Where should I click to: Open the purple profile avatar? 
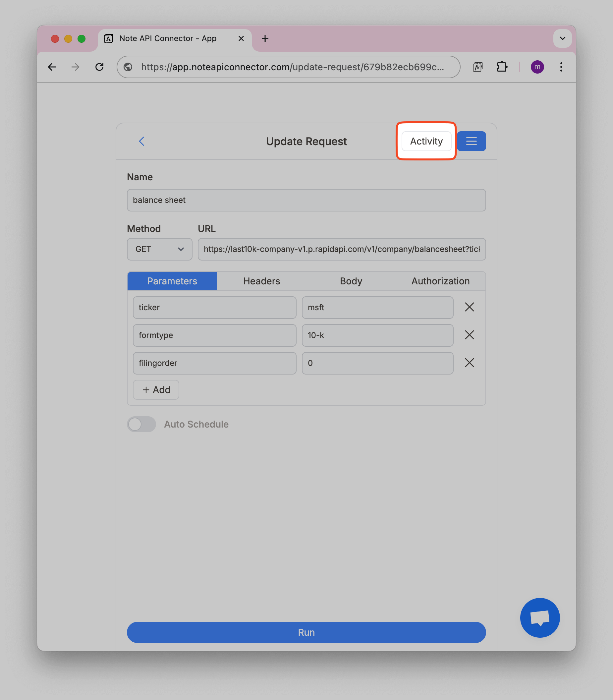point(537,67)
